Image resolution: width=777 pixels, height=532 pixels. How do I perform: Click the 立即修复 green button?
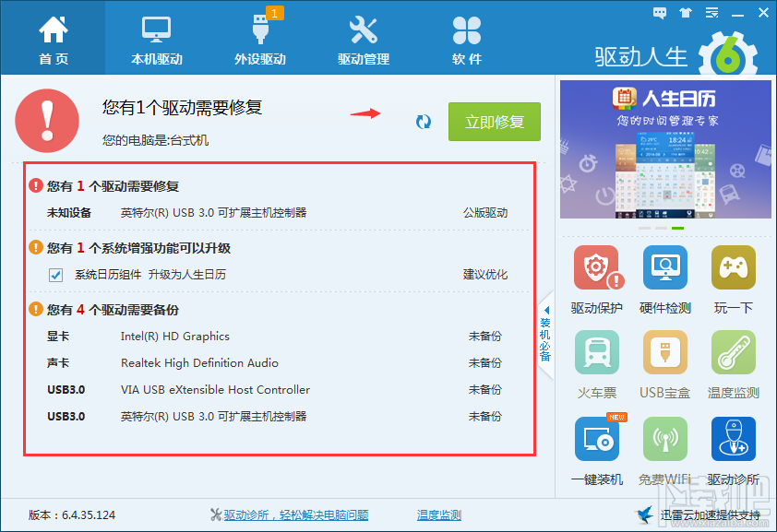point(494,122)
